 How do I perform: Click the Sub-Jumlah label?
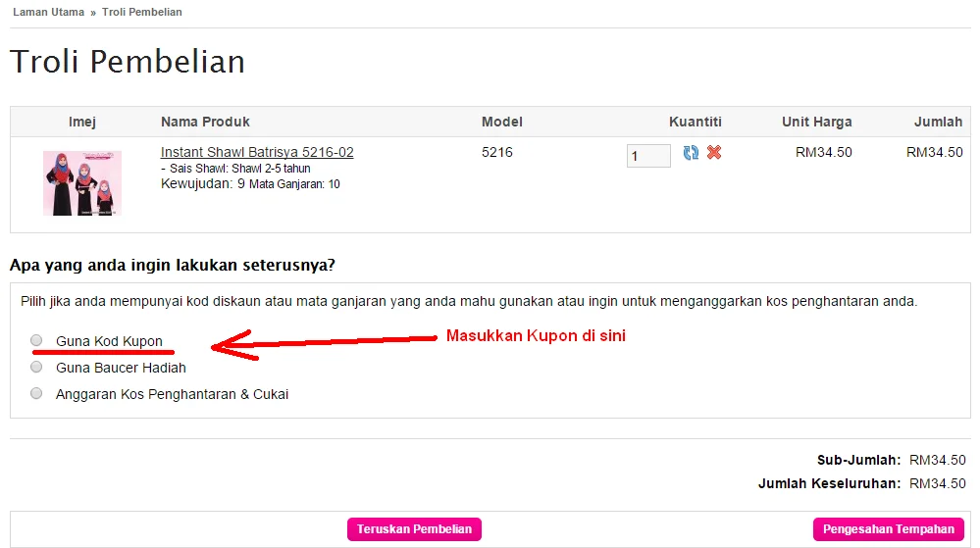[x=858, y=460]
